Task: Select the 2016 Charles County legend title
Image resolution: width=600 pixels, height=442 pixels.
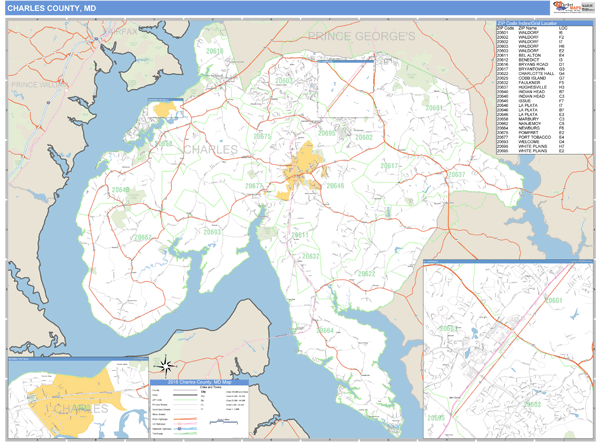Action: pos(198,380)
